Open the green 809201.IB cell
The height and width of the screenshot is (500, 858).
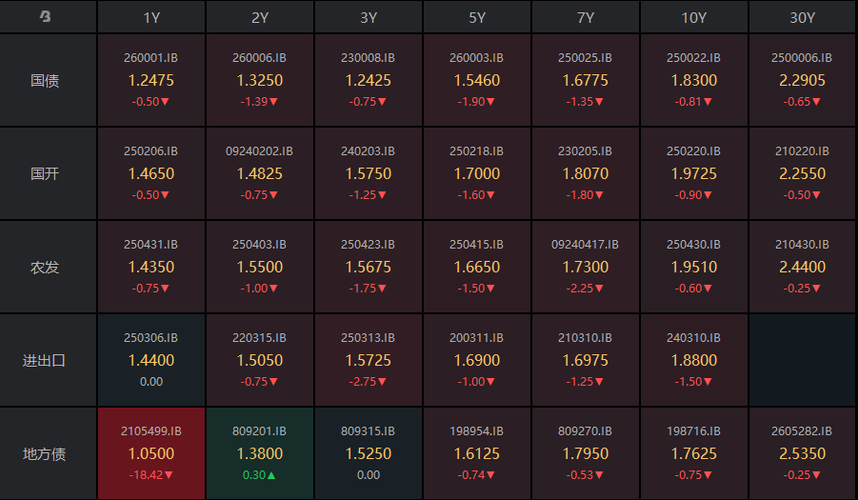(x=260, y=454)
